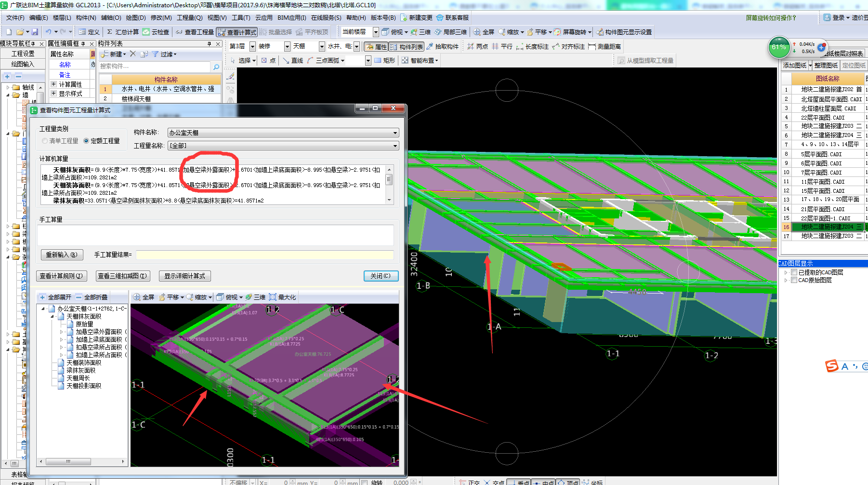Toggle the 旋转 checkbox in the status bar

click(364, 482)
